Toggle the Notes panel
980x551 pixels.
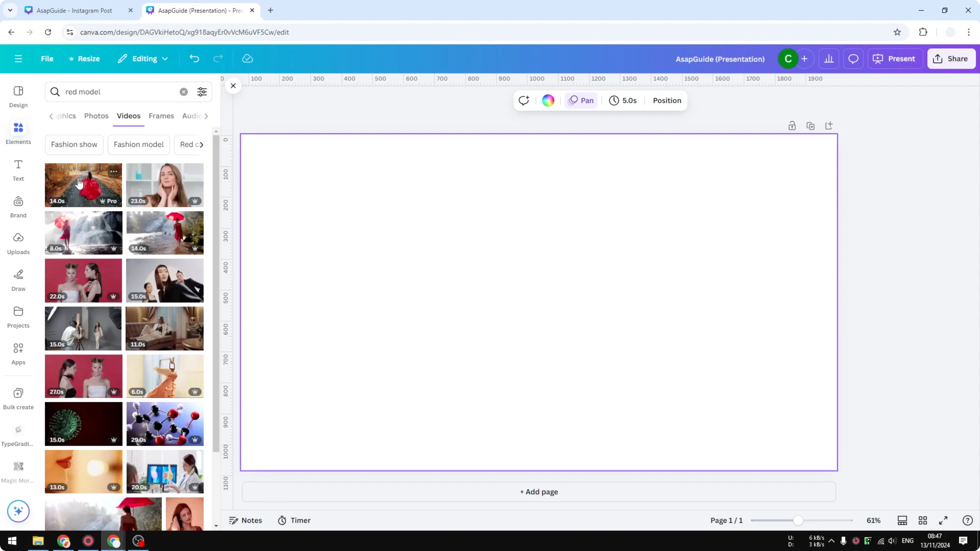pos(245,520)
